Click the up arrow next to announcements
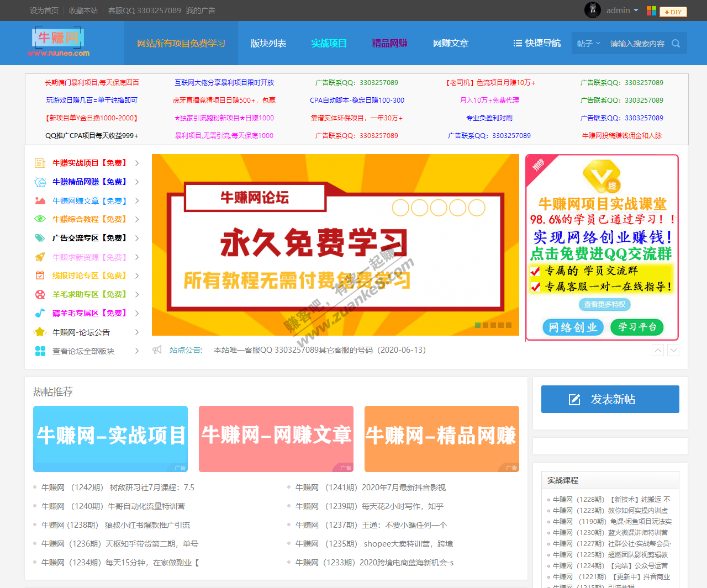The height and width of the screenshot is (588, 707). point(658,350)
